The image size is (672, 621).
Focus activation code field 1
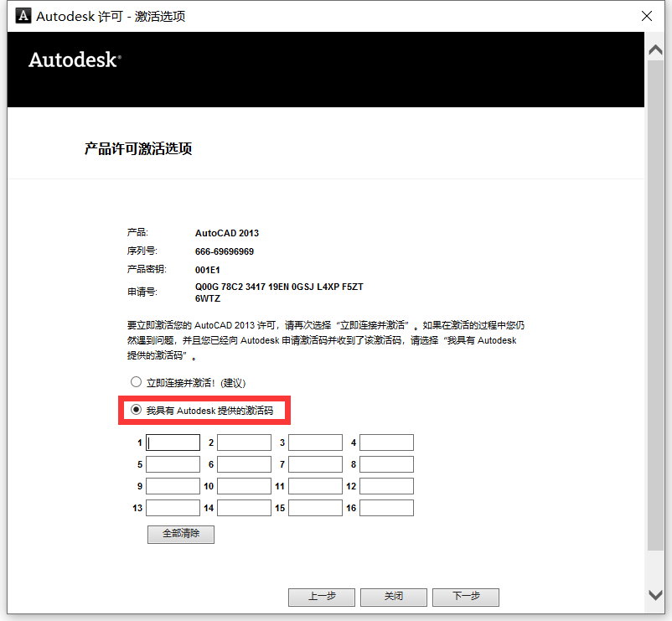tap(173, 442)
